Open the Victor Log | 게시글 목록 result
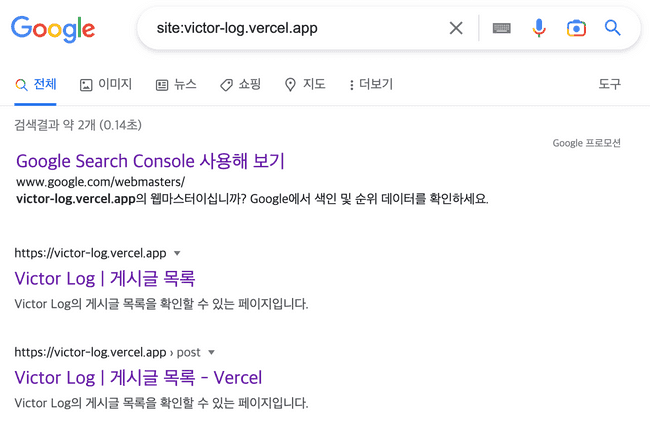 point(105,278)
